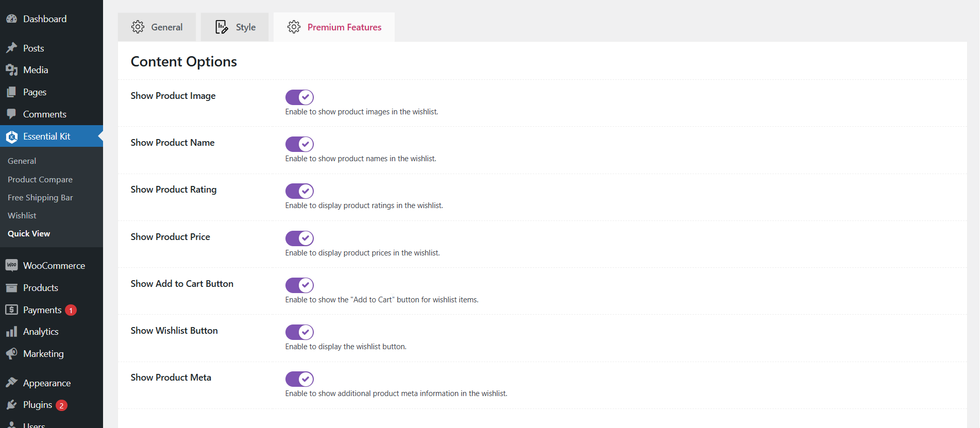Open the Wishlist submenu item
Viewport: 980px width, 428px height.
click(22, 215)
